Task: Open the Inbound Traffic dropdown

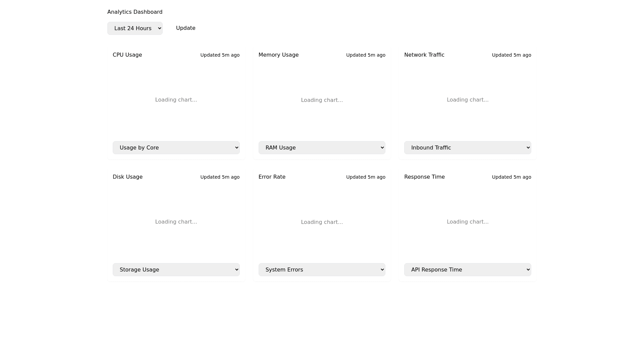Action: [x=467, y=148]
